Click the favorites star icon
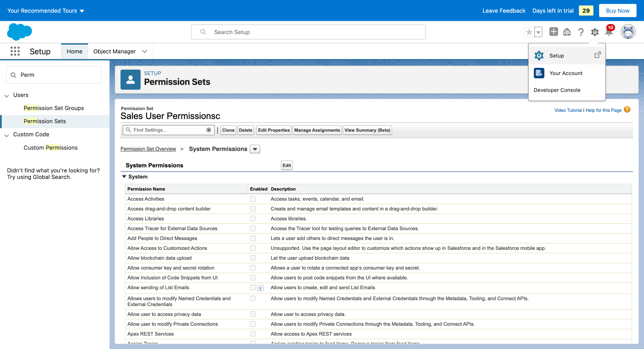 529,32
